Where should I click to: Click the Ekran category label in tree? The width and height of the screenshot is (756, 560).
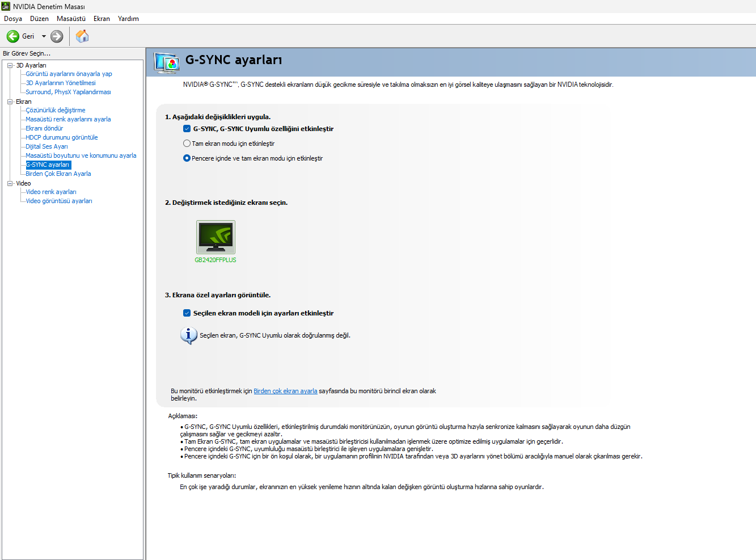(24, 102)
